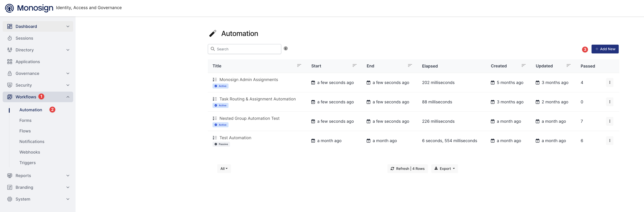This screenshot has height=212, width=644.
Task: Sort by Updated column icon
Action: [568, 66]
